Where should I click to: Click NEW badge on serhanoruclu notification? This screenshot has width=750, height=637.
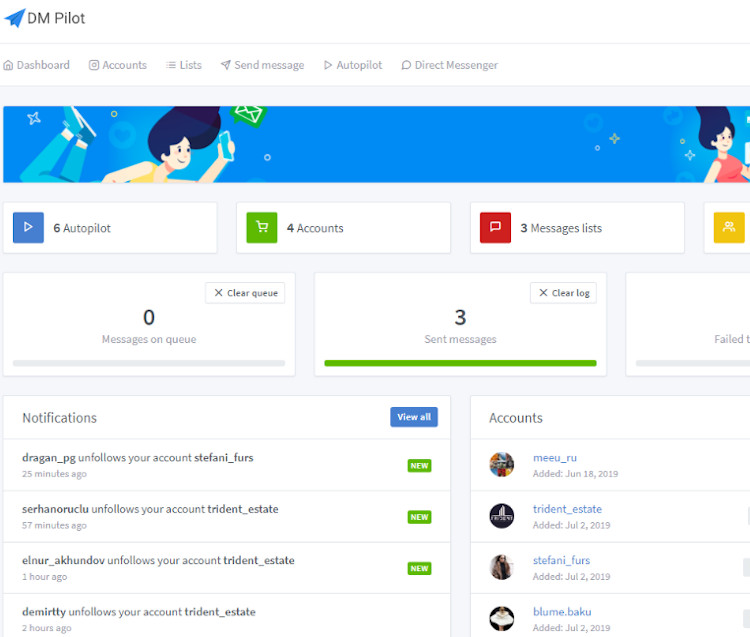[x=419, y=517]
